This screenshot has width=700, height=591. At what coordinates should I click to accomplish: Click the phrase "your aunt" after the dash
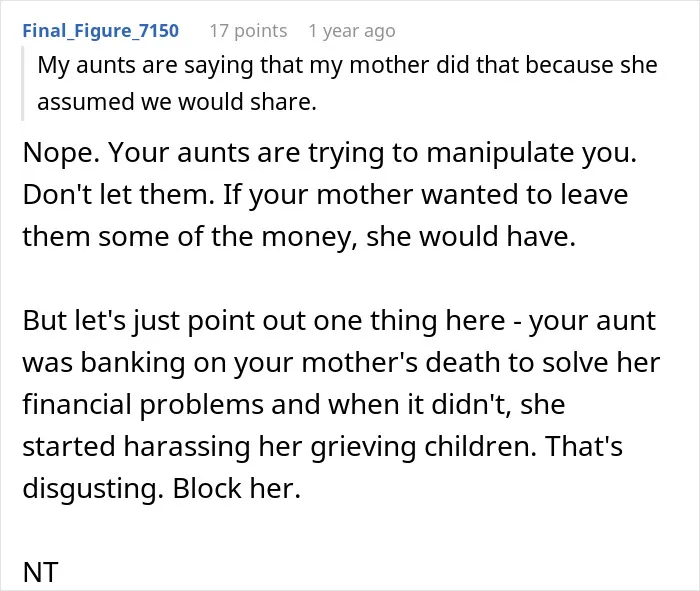coord(592,320)
